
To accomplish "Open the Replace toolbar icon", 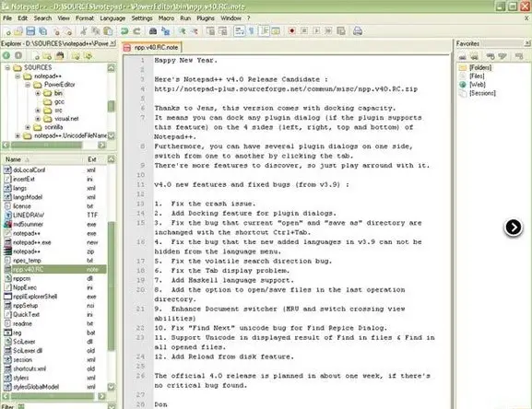I will (166, 31).
